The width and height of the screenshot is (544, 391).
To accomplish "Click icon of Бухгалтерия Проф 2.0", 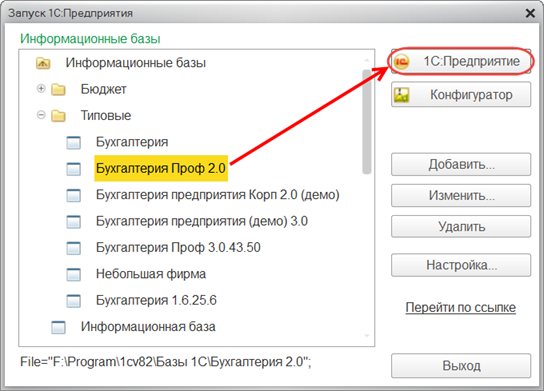I will coord(74,169).
